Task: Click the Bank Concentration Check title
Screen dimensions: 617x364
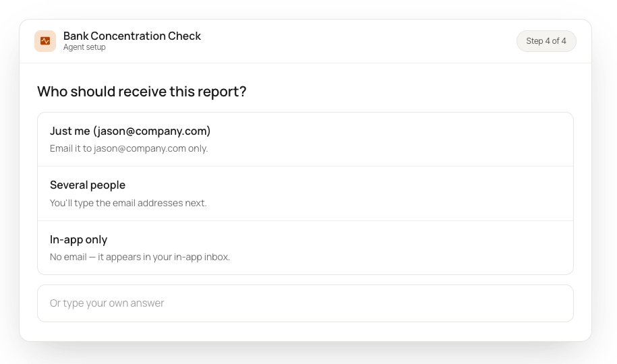Action: click(132, 36)
